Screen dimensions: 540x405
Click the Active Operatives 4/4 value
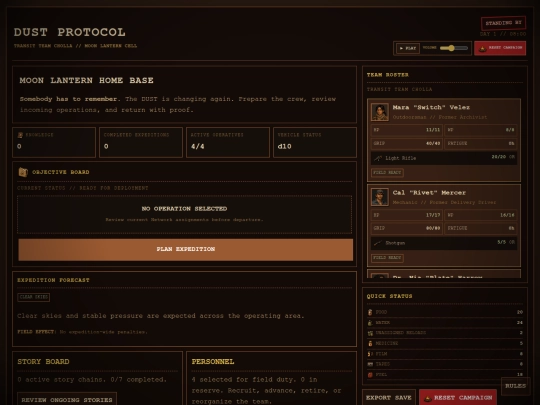click(198, 146)
